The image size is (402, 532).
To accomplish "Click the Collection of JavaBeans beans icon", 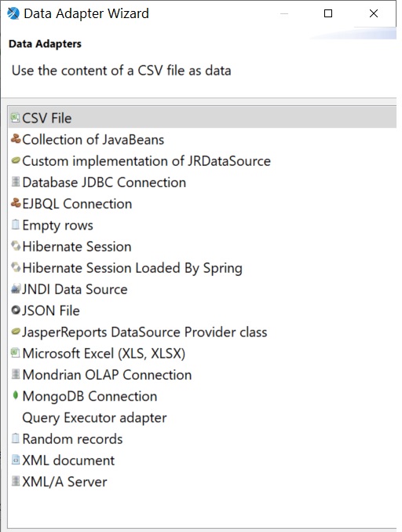I will click(x=16, y=139).
